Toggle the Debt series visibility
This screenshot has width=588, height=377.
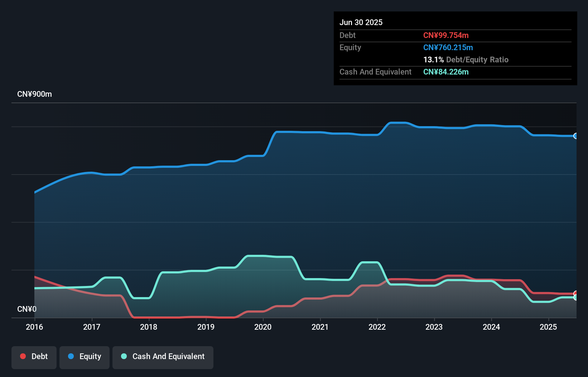pos(34,357)
